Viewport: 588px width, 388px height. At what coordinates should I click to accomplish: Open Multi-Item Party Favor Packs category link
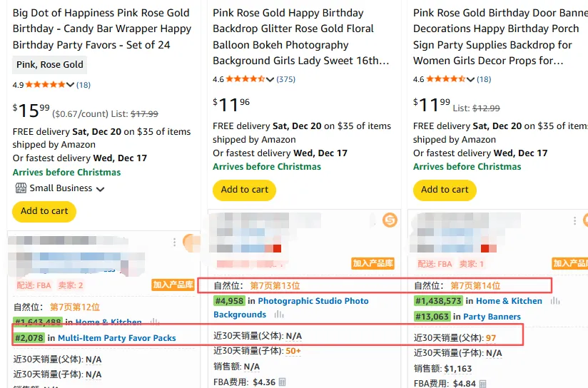(x=116, y=337)
